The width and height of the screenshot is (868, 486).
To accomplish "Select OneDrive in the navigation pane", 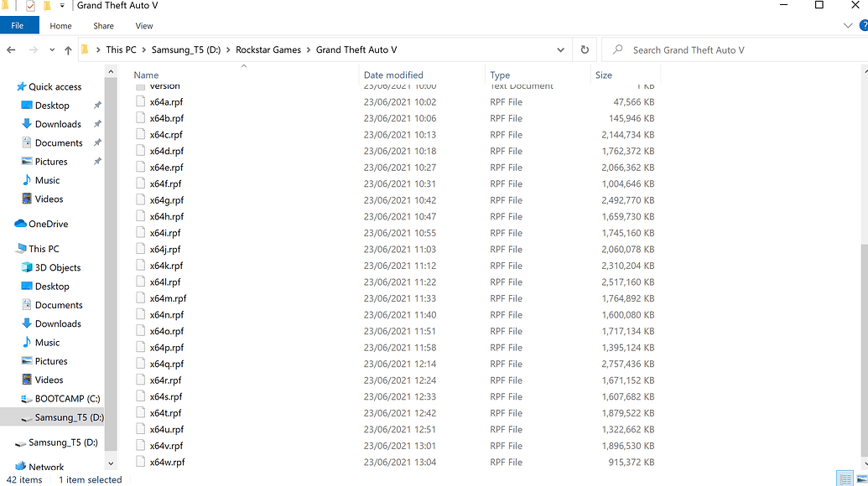I will click(x=48, y=224).
